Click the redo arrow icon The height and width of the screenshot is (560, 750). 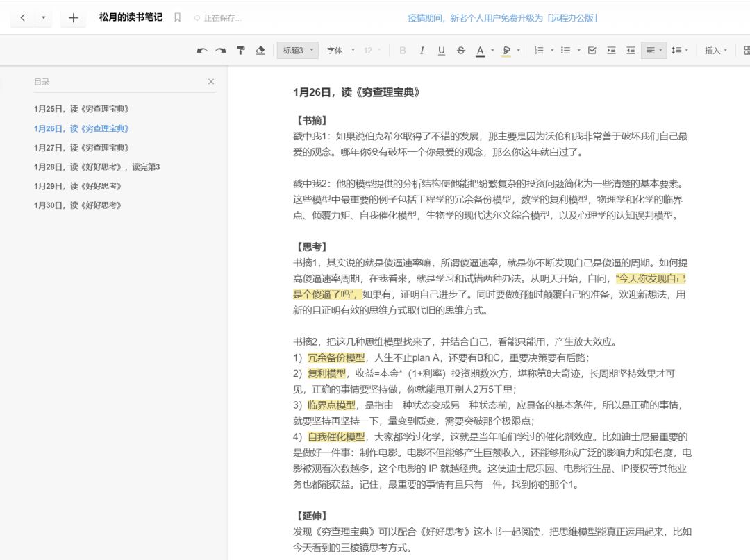(220, 51)
